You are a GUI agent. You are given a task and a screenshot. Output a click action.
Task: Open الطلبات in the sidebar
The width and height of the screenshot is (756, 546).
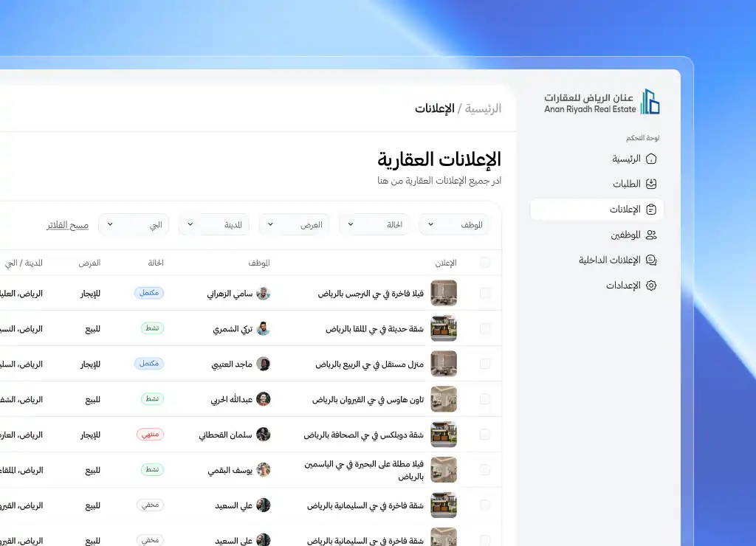[x=597, y=184]
